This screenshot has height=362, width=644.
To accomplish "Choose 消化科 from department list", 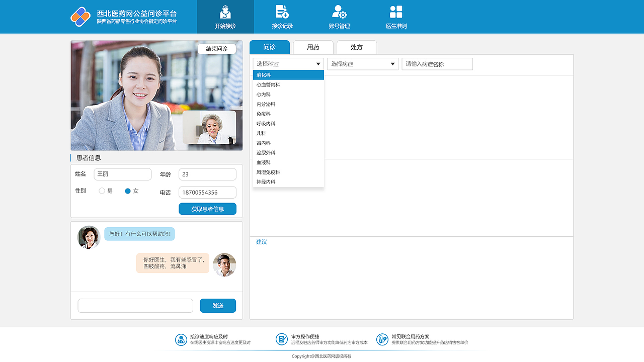I will pyautogui.click(x=288, y=75).
